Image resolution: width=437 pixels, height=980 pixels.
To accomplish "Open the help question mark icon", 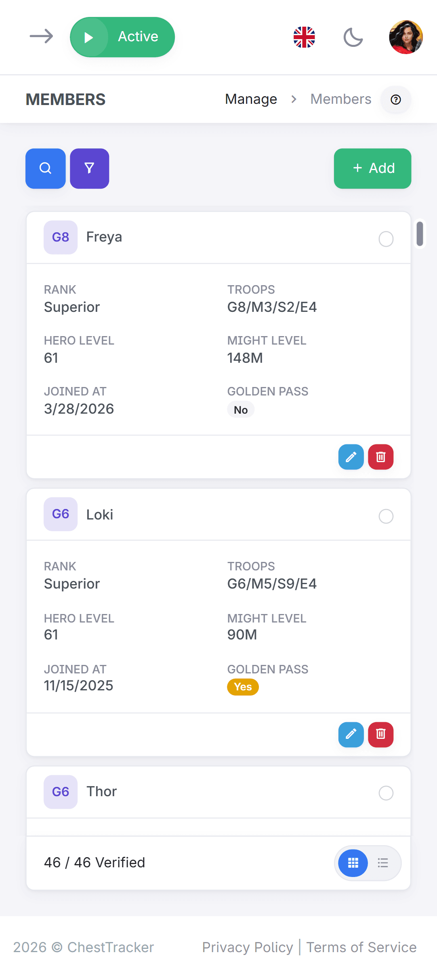I will pos(396,99).
